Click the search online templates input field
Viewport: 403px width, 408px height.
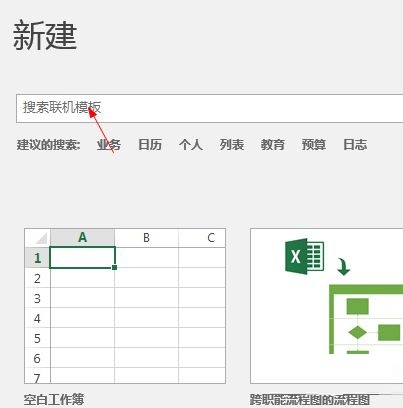pos(209,108)
